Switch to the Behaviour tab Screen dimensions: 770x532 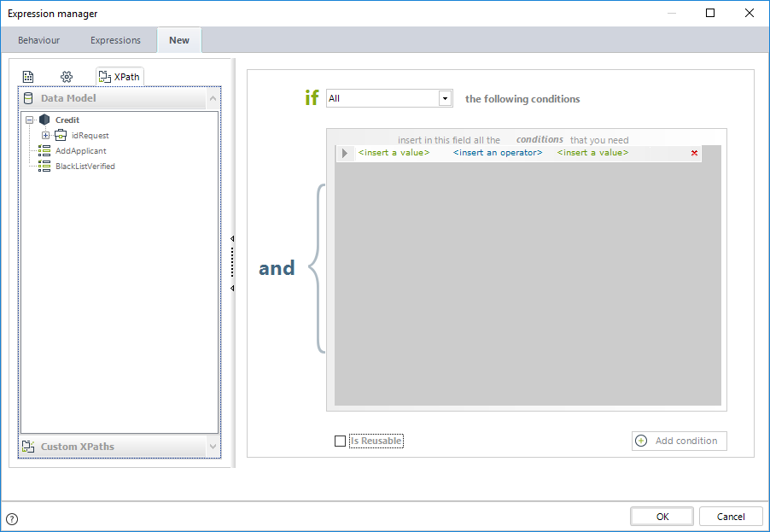tap(38, 40)
